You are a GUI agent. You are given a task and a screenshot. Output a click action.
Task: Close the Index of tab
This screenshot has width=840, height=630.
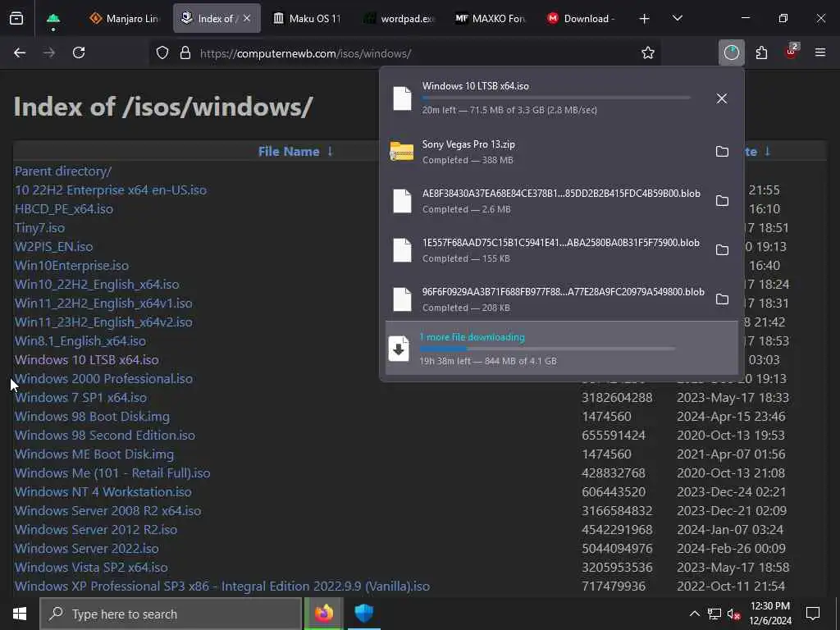point(246,18)
